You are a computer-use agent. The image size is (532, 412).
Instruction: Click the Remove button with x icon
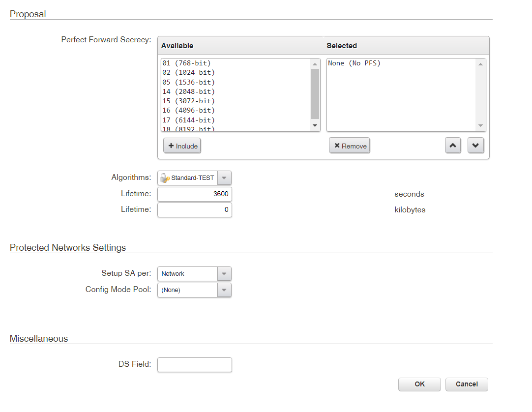tap(349, 146)
